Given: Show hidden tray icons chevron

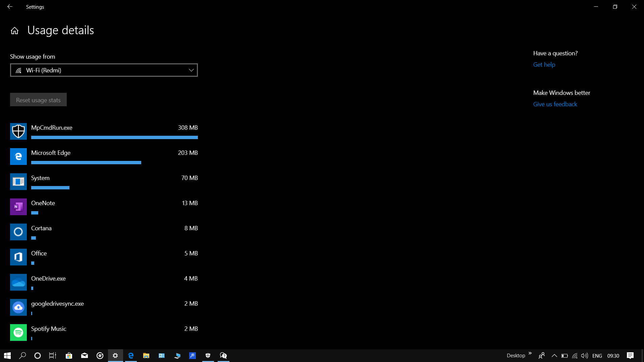Looking at the screenshot, I should coord(554,356).
